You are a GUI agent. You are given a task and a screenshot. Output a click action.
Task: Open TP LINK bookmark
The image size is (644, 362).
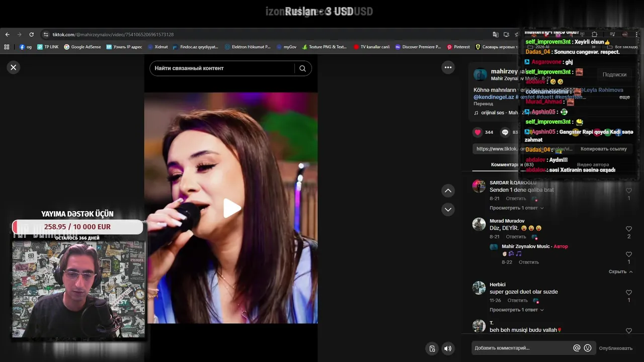48,47
